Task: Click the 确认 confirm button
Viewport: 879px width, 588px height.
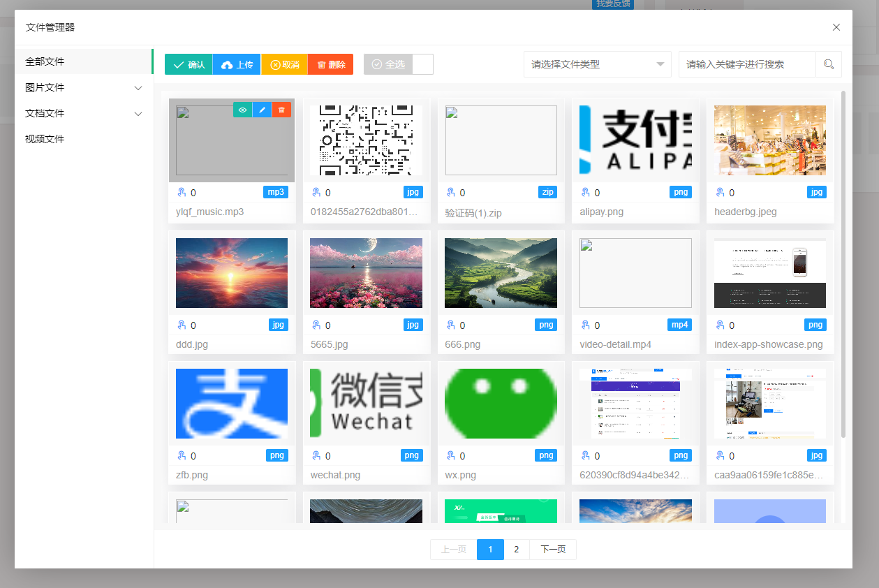Action: point(189,64)
